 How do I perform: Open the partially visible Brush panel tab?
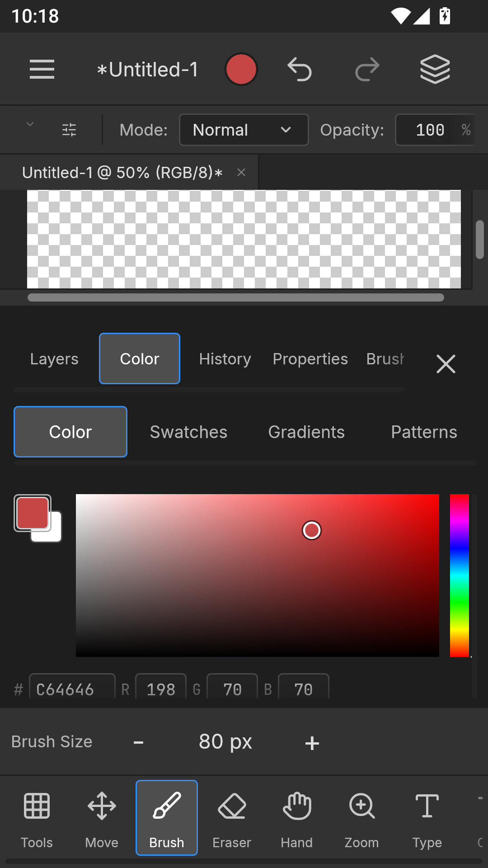[385, 359]
